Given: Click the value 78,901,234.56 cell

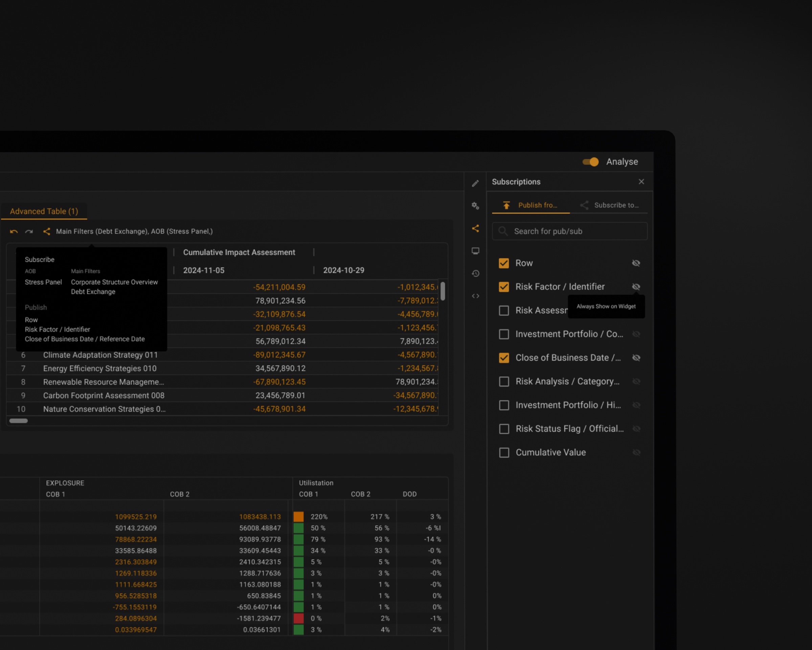Looking at the screenshot, I should pos(280,301).
